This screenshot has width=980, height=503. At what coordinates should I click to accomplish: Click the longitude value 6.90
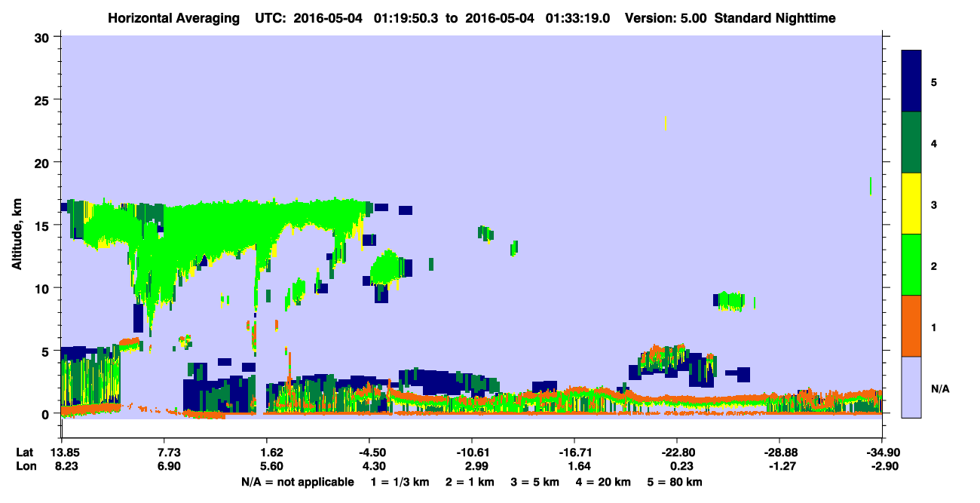point(169,467)
